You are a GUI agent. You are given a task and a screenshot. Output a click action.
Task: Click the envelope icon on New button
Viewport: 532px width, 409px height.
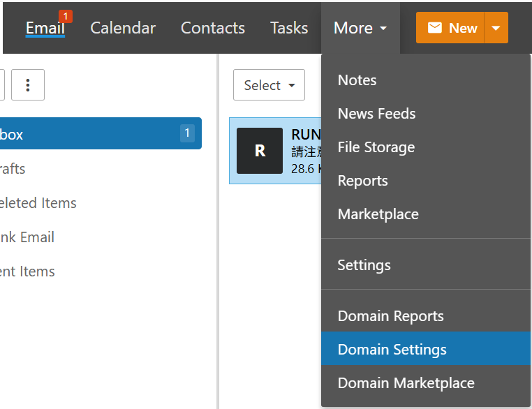click(x=435, y=28)
